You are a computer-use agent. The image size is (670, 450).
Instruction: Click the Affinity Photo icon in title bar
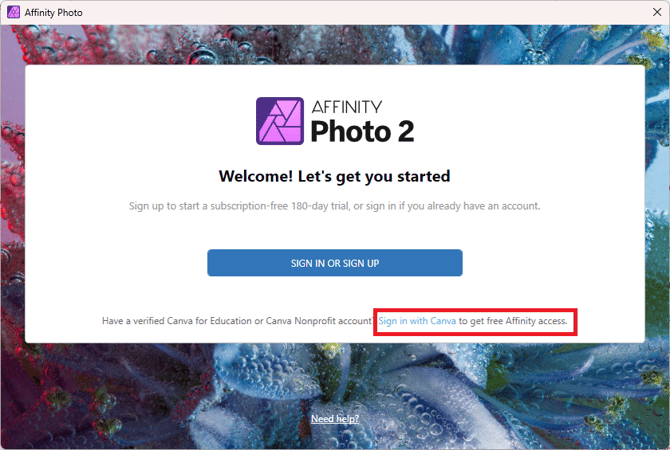13,12
